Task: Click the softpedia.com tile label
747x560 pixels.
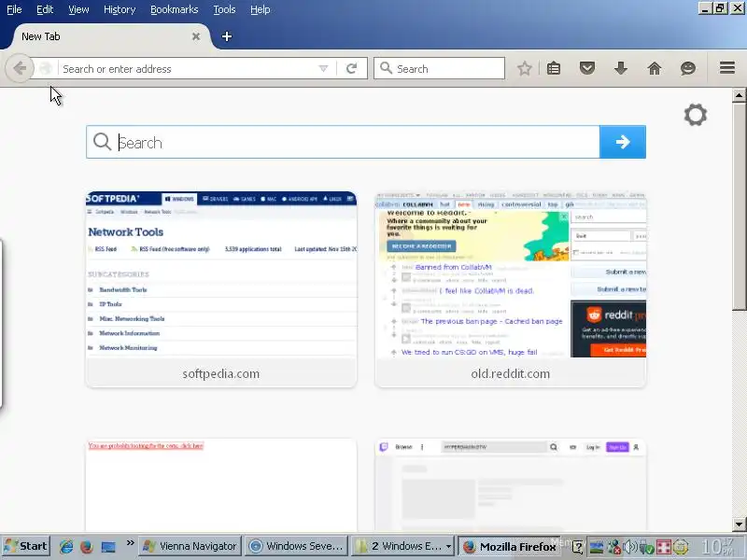Action: click(x=221, y=374)
